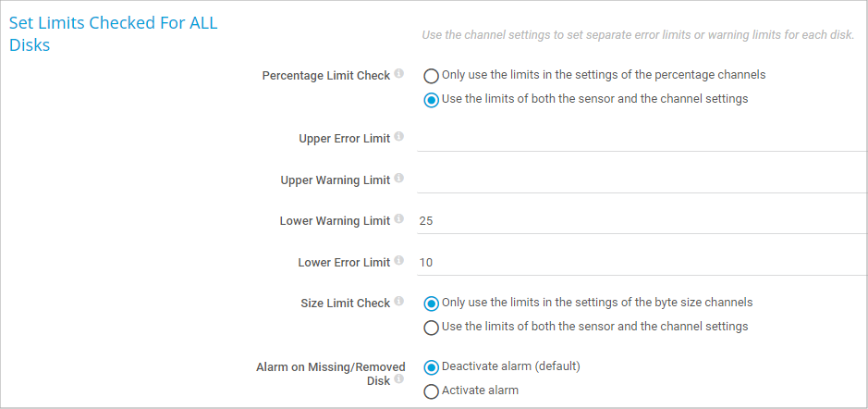Focus the Upper Warning Limit text field

[x=638, y=180]
